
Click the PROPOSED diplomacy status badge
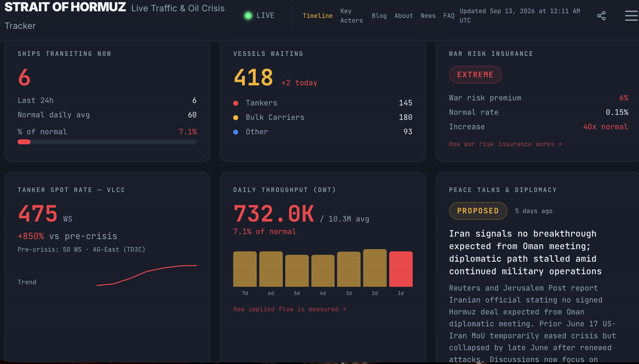(478, 211)
